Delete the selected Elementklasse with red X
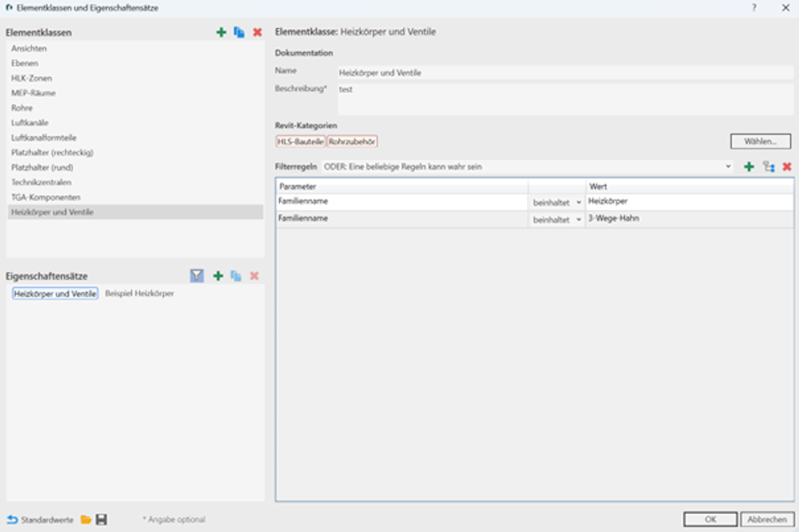 [x=257, y=32]
